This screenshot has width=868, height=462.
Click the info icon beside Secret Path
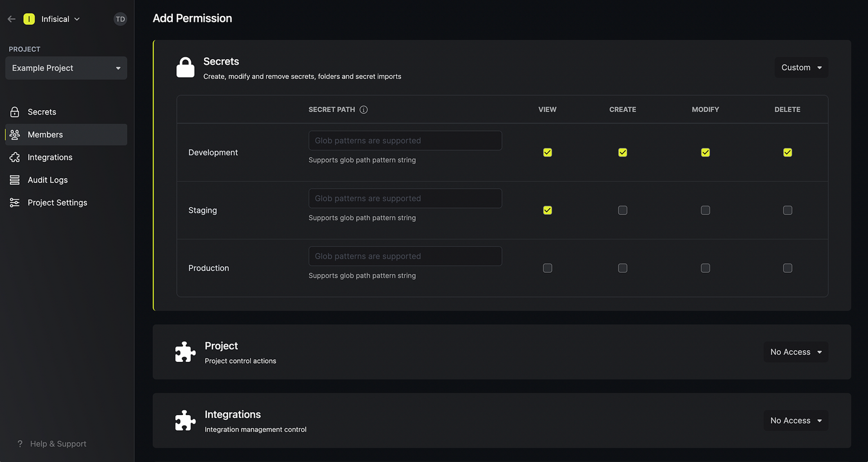[364, 110]
